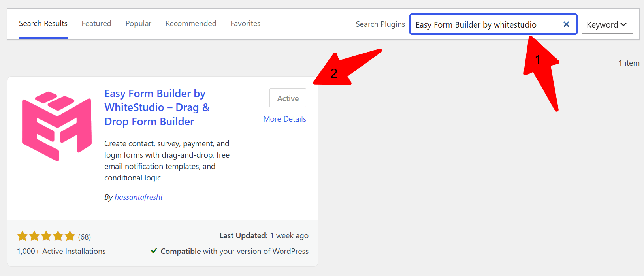Click the plugin description paragraph

(167, 161)
